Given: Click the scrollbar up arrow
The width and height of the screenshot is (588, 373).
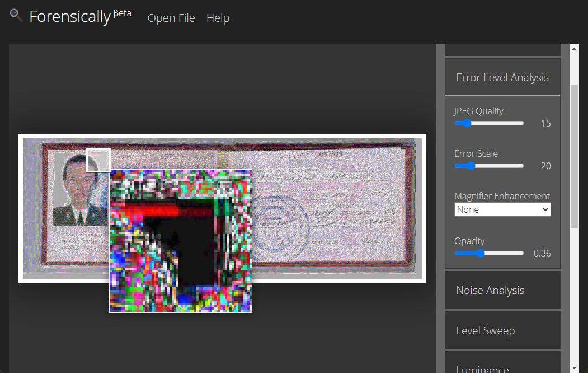Looking at the screenshot, I should [574, 49].
